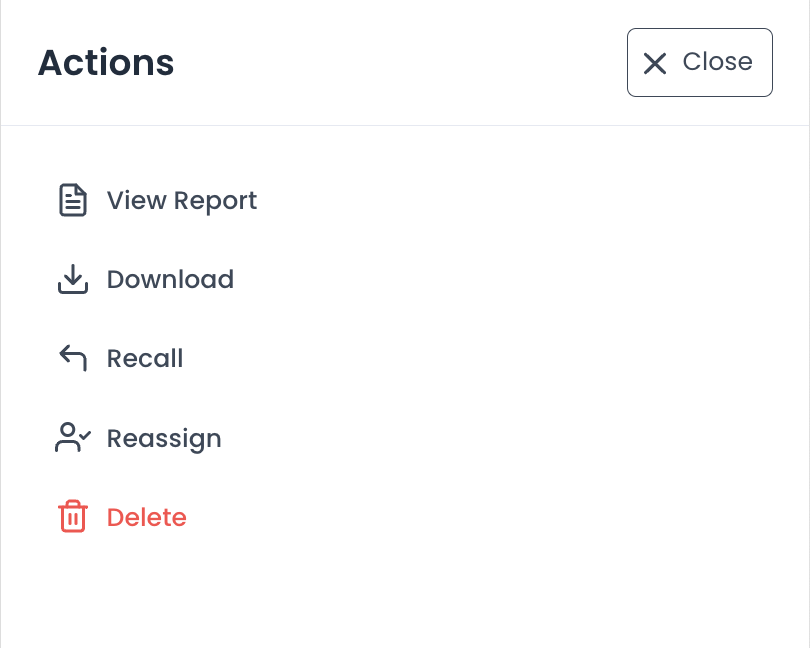Image resolution: width=810 pixels, height=648 pixels.
Task: Tap the document icon beside View Report
Action: [x=73, y=200]
